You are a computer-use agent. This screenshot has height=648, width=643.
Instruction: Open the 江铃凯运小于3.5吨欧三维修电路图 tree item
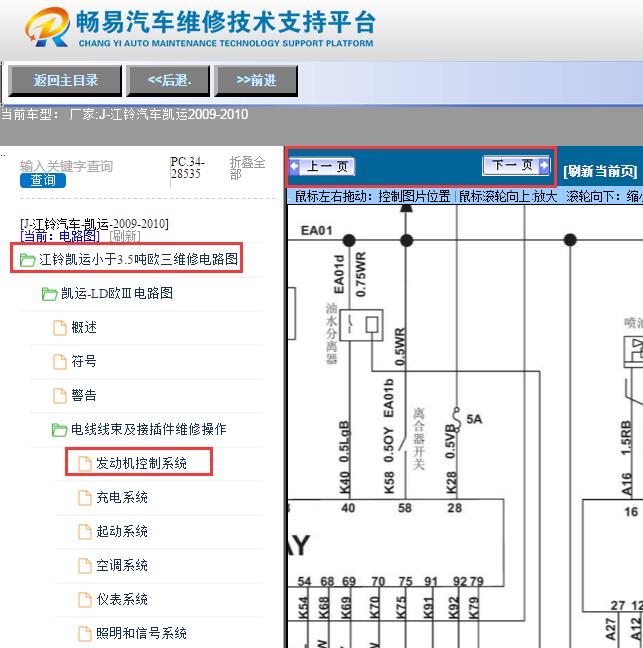point(138,259)
